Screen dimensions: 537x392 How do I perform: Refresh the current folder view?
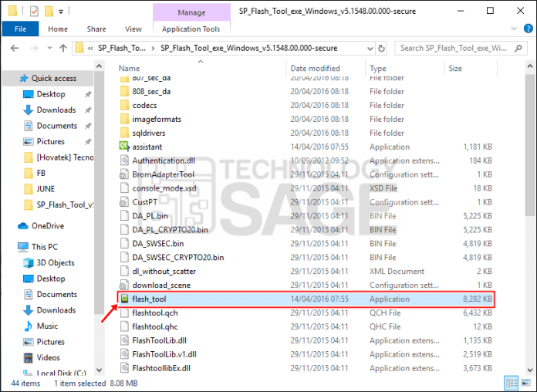click(381, 49)
